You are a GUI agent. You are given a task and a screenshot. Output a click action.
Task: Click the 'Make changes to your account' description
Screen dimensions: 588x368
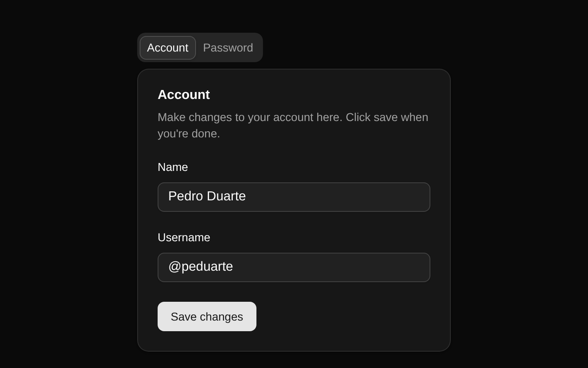tap(293, 126)
